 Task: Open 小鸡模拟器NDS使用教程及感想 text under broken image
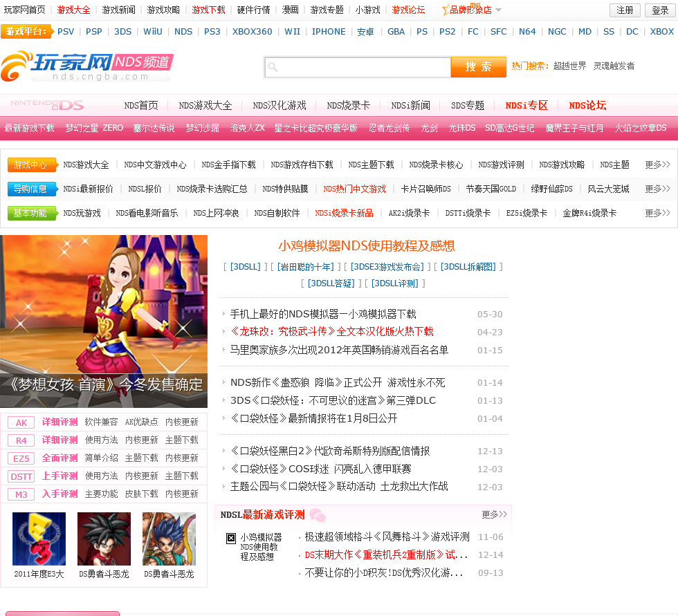pyautogui.click(x=261, y=547)
